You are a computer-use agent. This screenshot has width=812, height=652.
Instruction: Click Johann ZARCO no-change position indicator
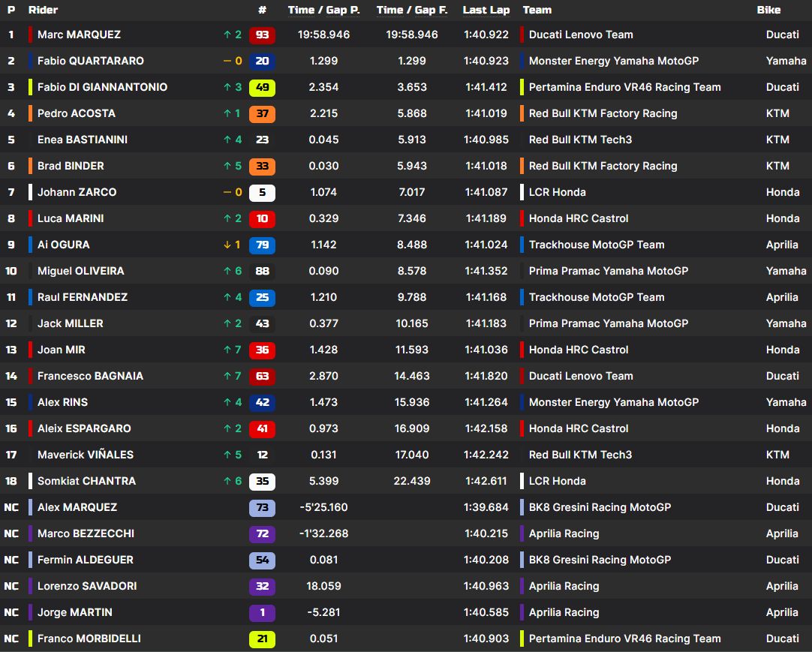point(233,192)
